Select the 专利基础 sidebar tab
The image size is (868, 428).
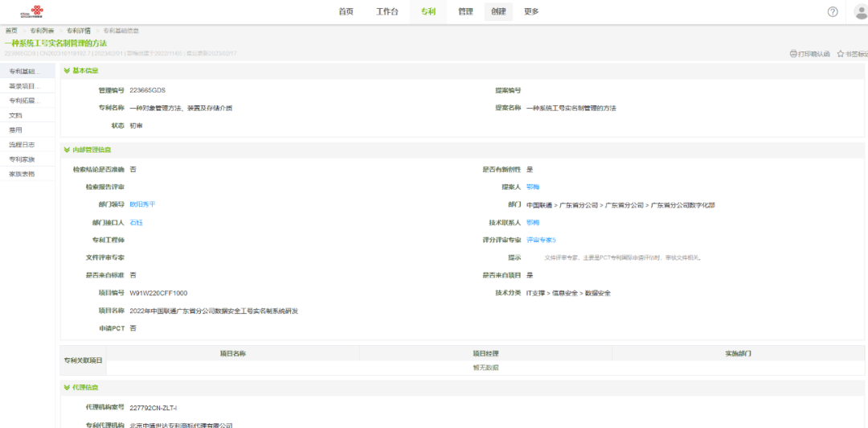(x=27, y=71)
